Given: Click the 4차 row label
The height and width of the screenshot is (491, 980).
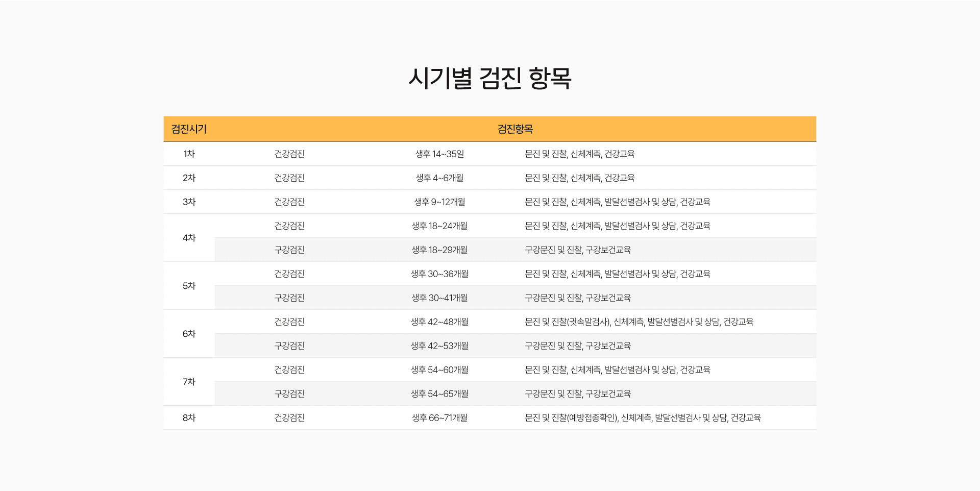Looking at the screenshot, I should click(x=188, y=237).
